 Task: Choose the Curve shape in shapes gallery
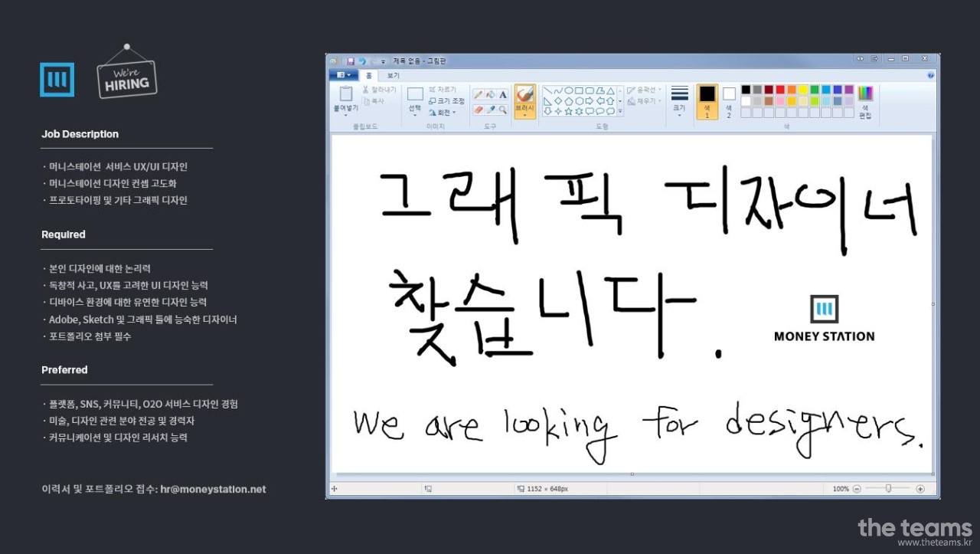558,90
